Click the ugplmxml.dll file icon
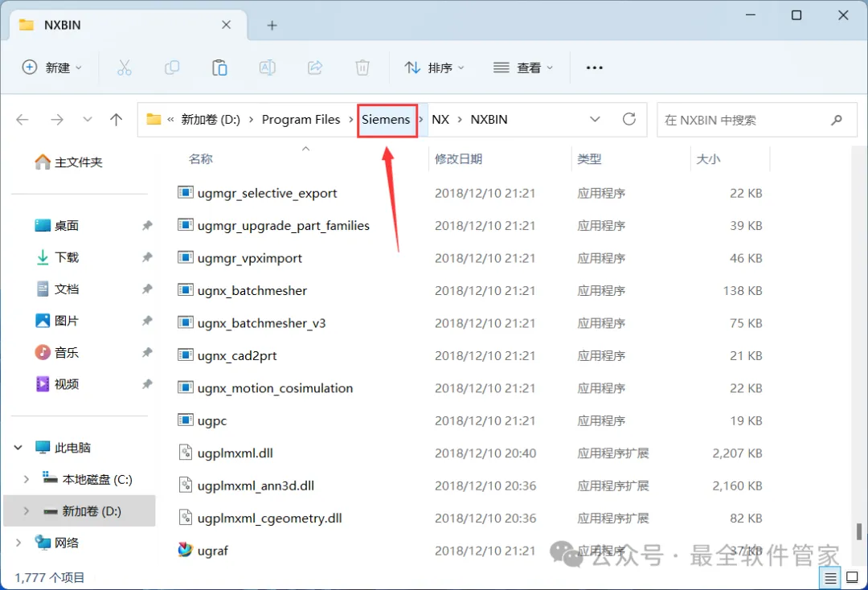Viewport: 868px width, 590px height. [186, 453]
